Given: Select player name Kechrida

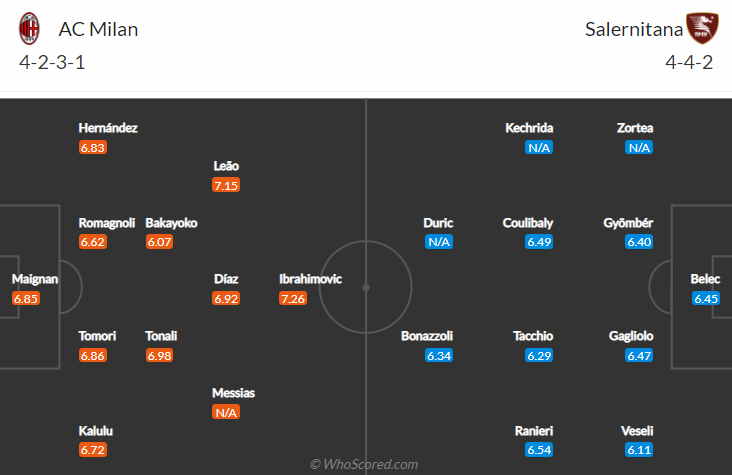Looking at the screenshot, I should click(529, 128).
